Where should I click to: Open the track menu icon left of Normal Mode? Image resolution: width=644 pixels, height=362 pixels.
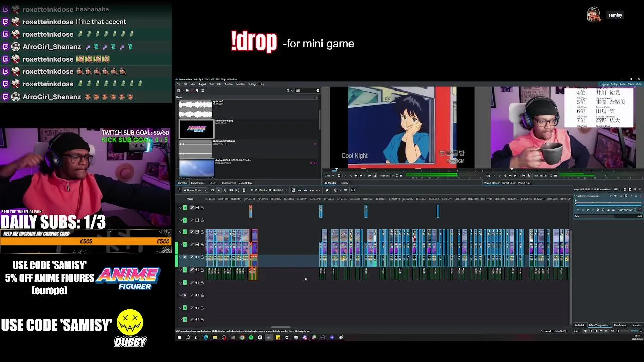pyautogui.click(x=179, y=190)
